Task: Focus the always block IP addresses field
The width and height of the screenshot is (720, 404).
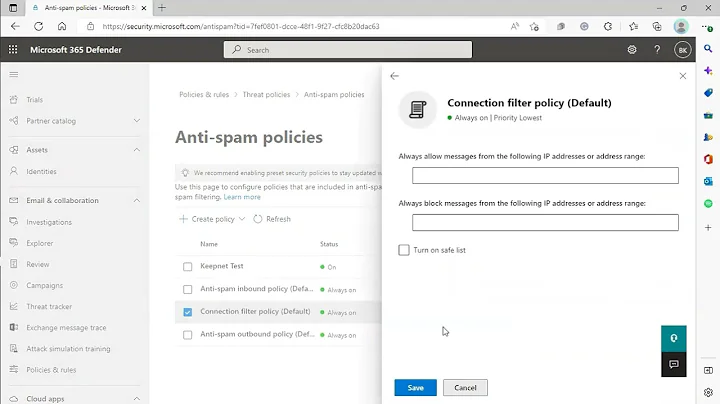Action: [x=545, y=222]
